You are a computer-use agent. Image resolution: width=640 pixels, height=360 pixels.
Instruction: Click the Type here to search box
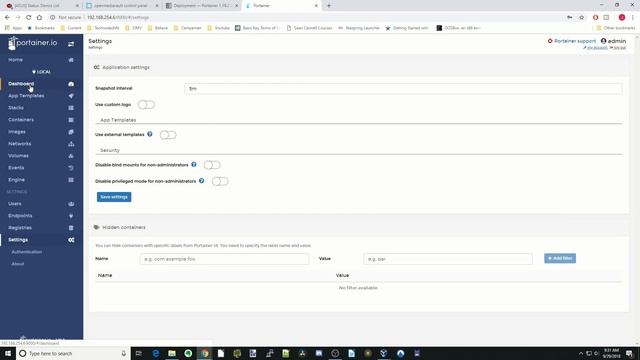73,353
